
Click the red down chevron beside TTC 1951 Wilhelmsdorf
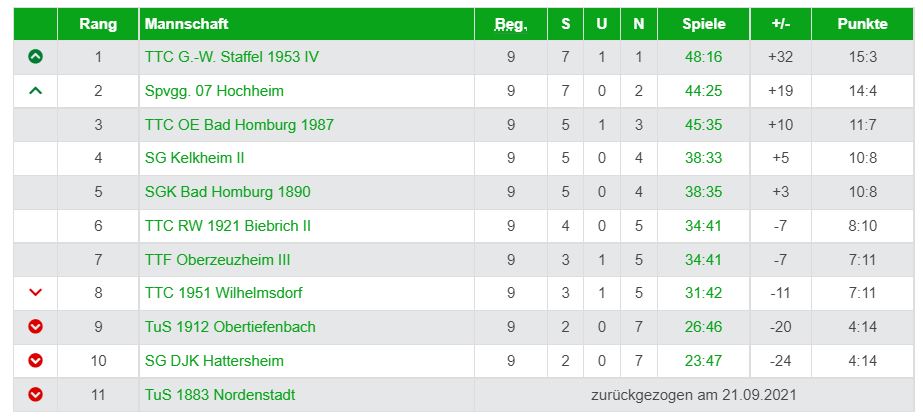point(35,292)
